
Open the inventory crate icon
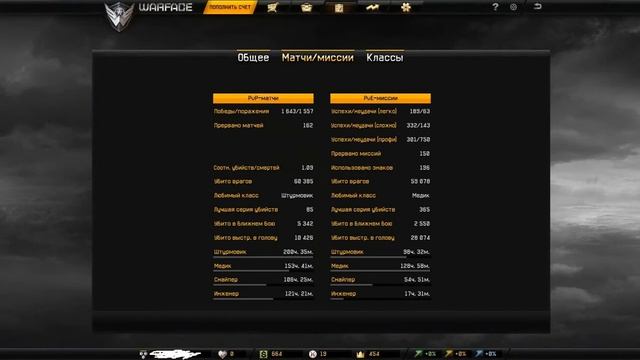coord(306,7)
